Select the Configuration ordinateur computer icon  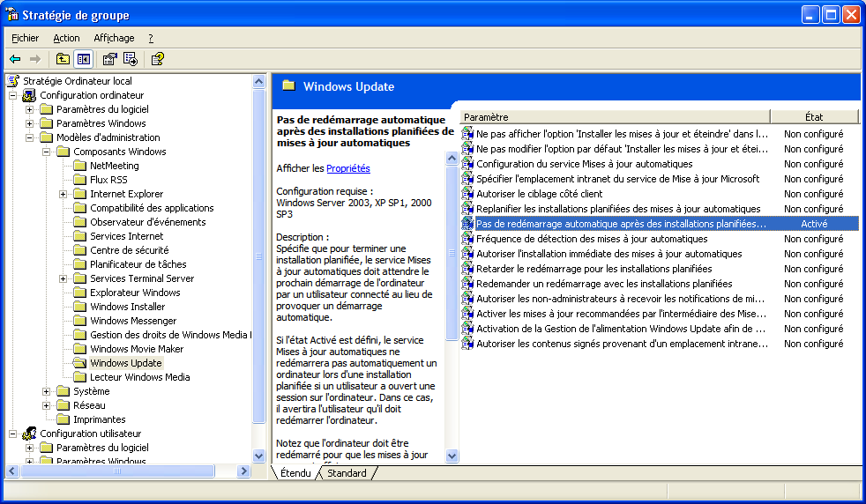pyautogui.click(x=29, y=95)
